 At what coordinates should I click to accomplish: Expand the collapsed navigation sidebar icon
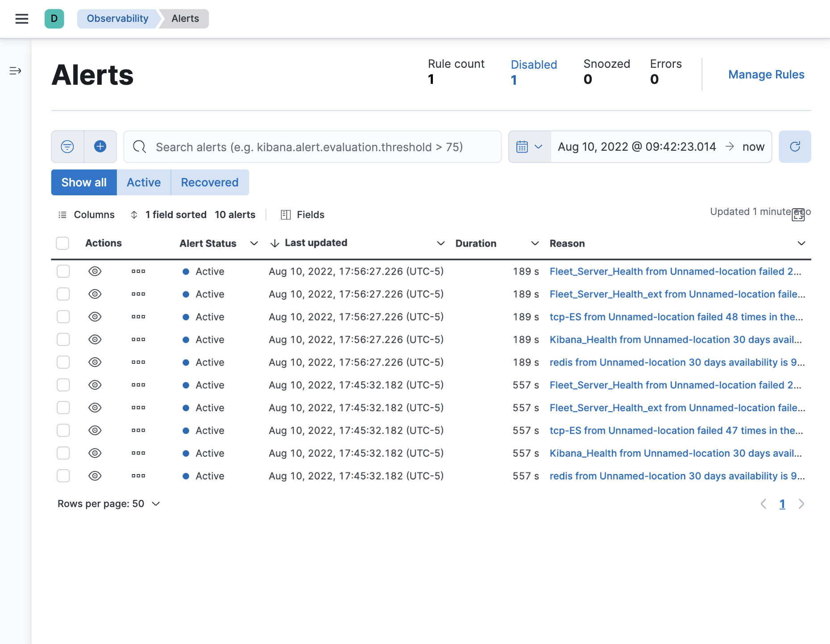(15, 70)
